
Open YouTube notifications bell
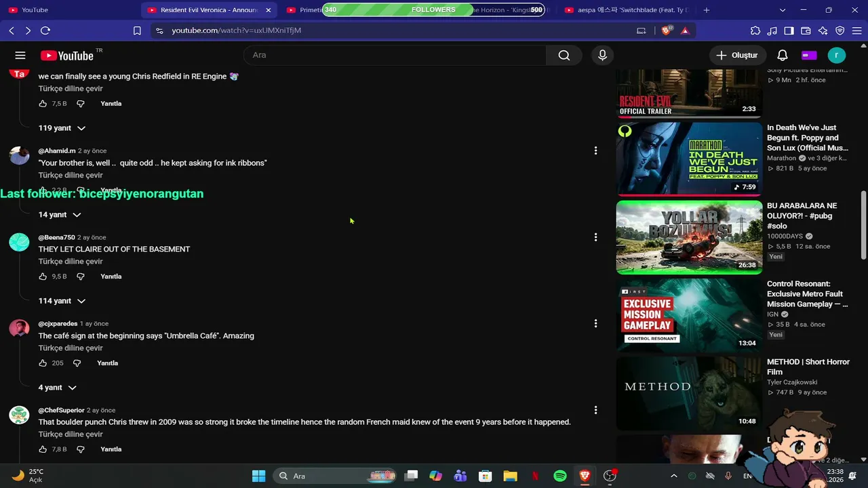coord(783,56)
